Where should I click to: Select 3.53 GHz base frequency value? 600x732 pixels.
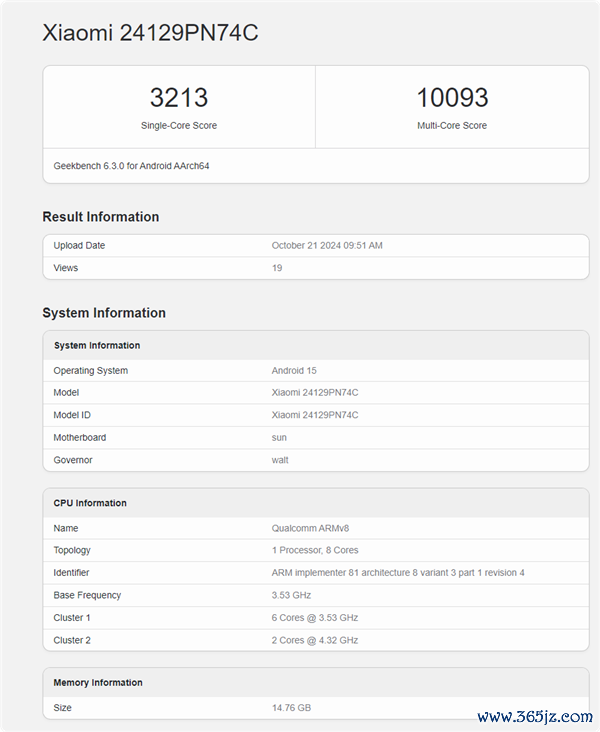click(x=291, y=595)
